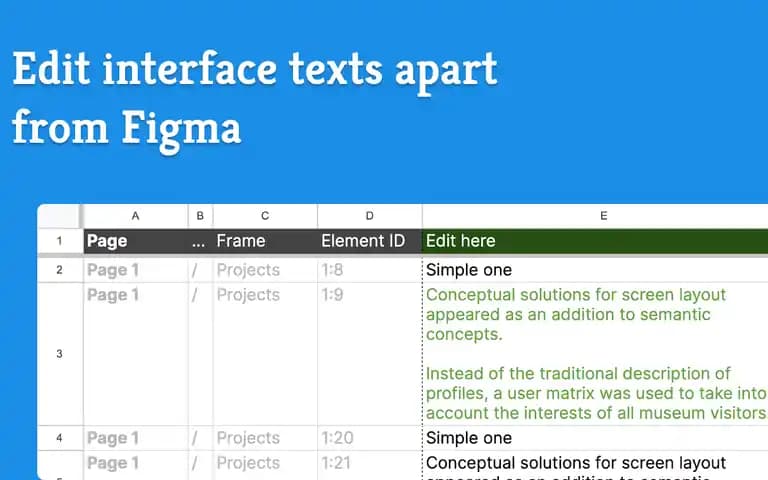Image resolution: width=768 pixels, height=480 pixels.
Task: Click the 'Page' header cell
Action: point(136,241)
